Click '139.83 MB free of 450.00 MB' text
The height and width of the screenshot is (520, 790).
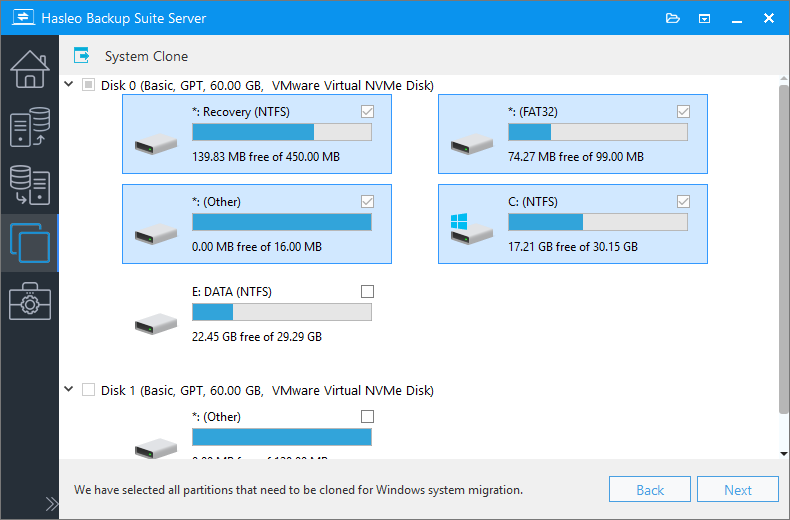click(266, 157)
